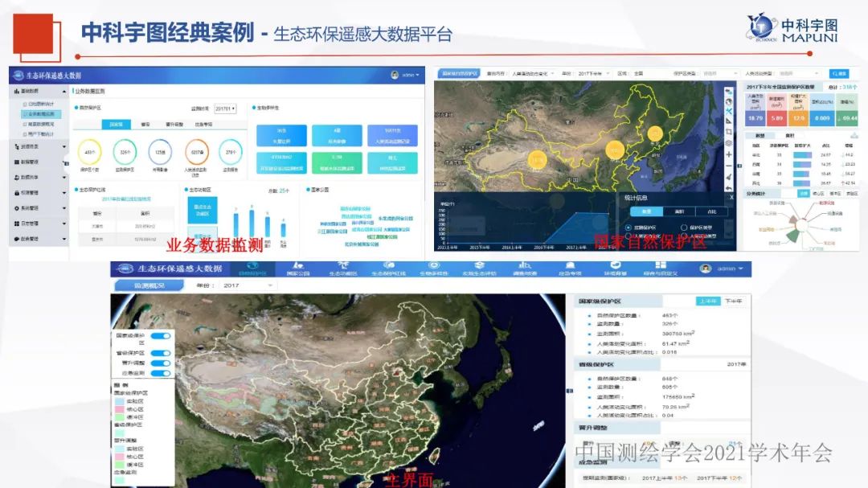The image size is (868, 488).
Task: Click the globe icon in map toolbar
Action: click(x=729, y=101)
